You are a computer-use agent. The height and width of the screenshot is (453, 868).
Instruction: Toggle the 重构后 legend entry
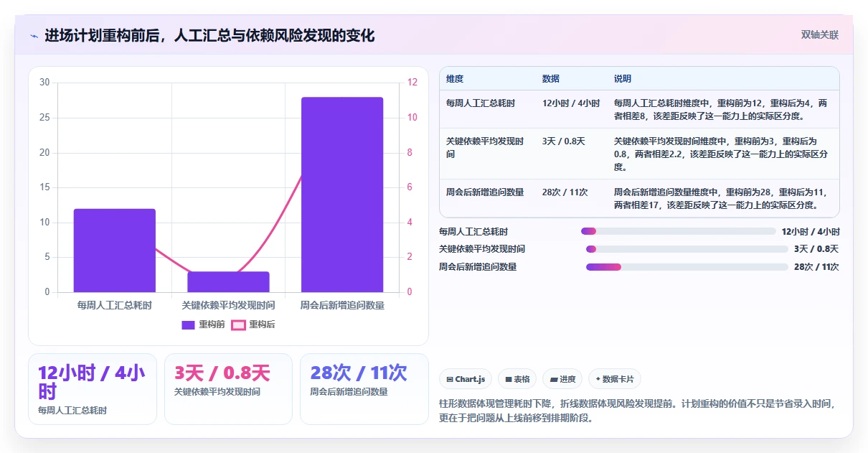[253, 324]
